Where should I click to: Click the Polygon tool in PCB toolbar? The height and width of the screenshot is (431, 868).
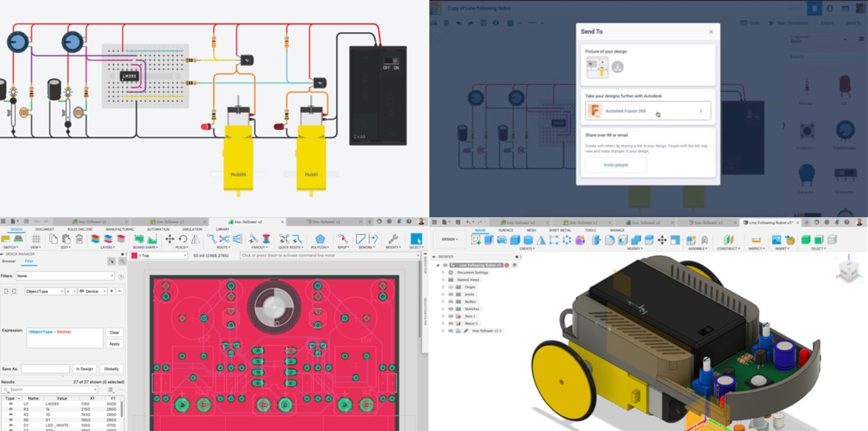(320, 239)
